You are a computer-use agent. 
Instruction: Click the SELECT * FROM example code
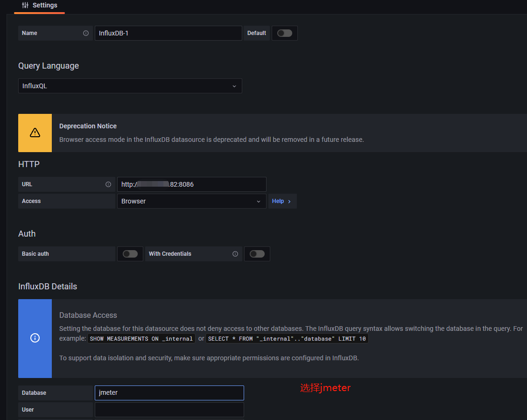click(x=287, y=339)
